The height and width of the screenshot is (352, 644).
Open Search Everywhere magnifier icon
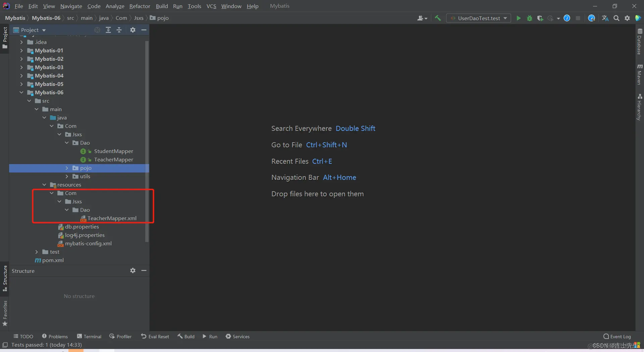pyautogui.click(x=616, y=18)
